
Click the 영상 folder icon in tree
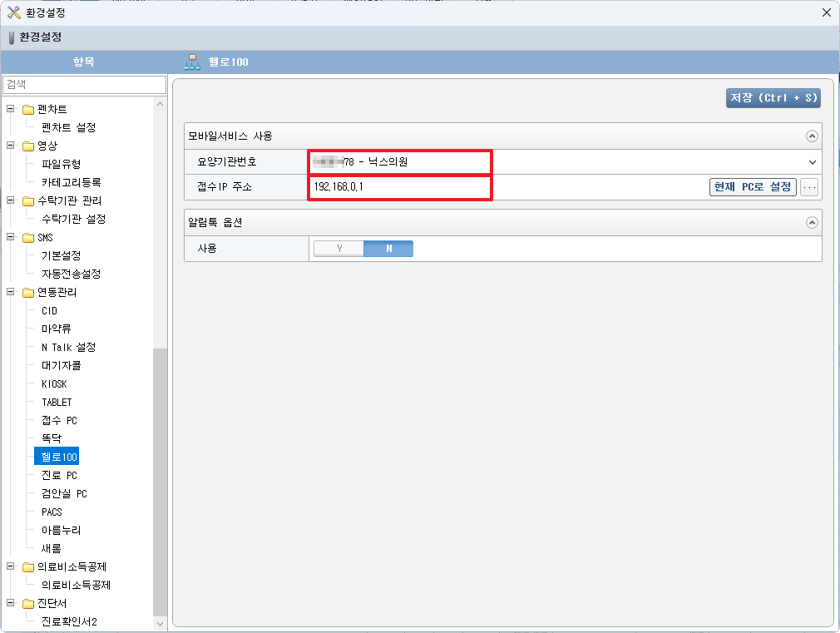coord(28,146)
